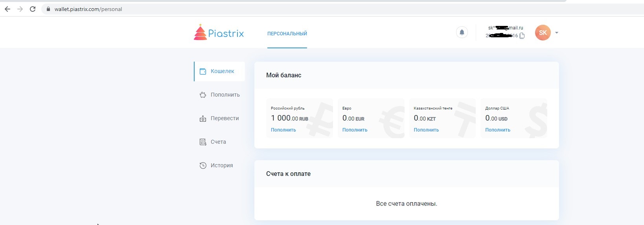Select the Счета menu item

coord(218,142)
